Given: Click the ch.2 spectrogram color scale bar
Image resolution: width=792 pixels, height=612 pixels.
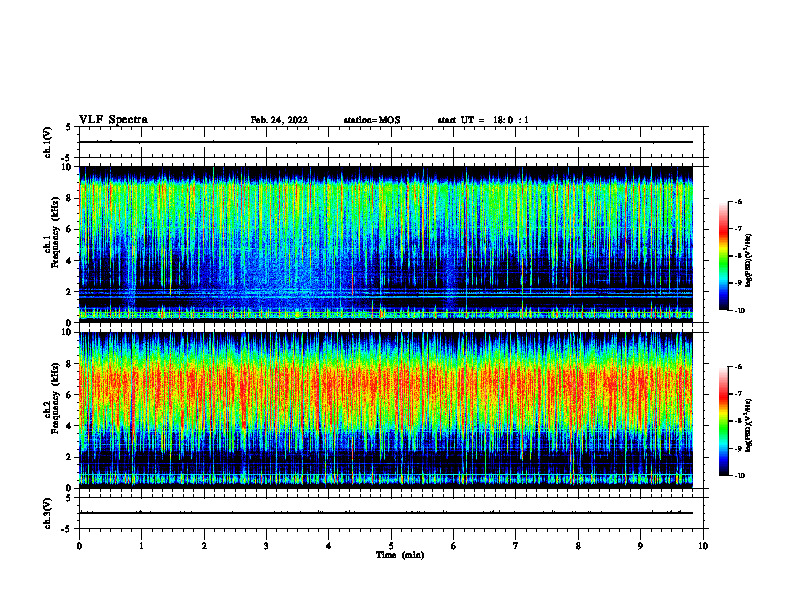Looking at the screenshot, I should 724,421.
